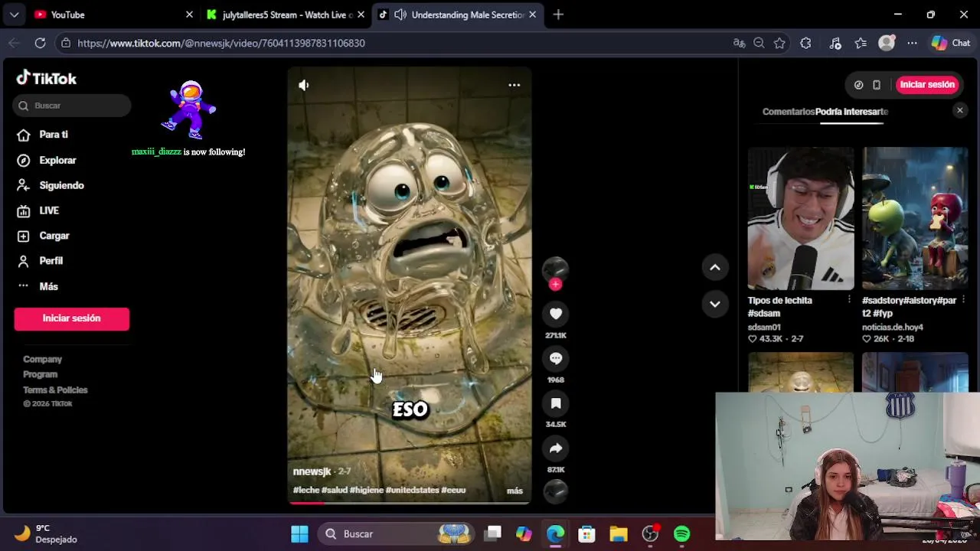Focus the TikTok 'Buscar' search field
980x551 pixels.
pos(73,106)
